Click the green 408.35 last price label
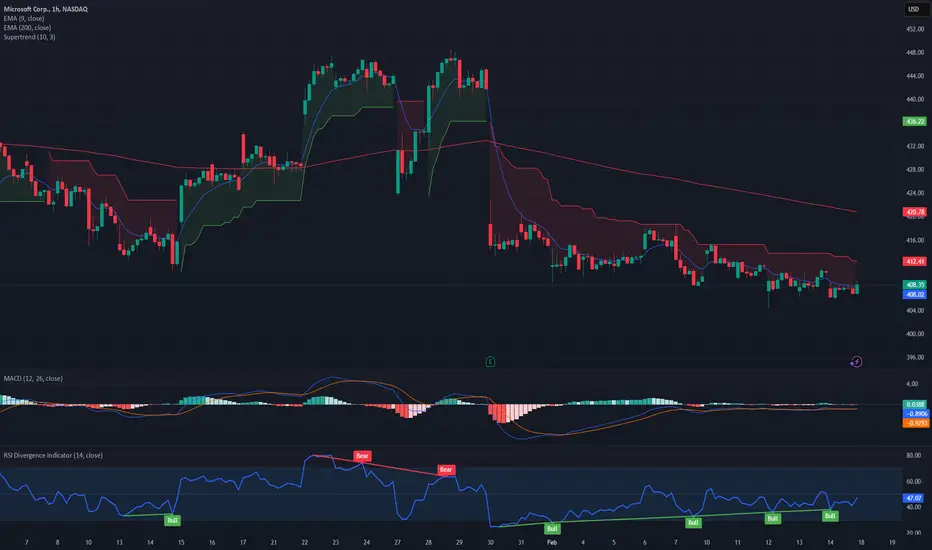 coord(914,285)
